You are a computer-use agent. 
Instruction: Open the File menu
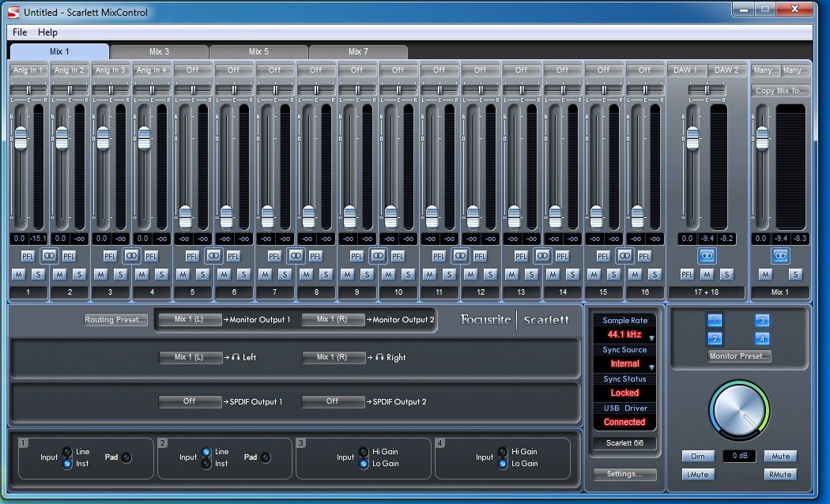(x=20, y=32)
